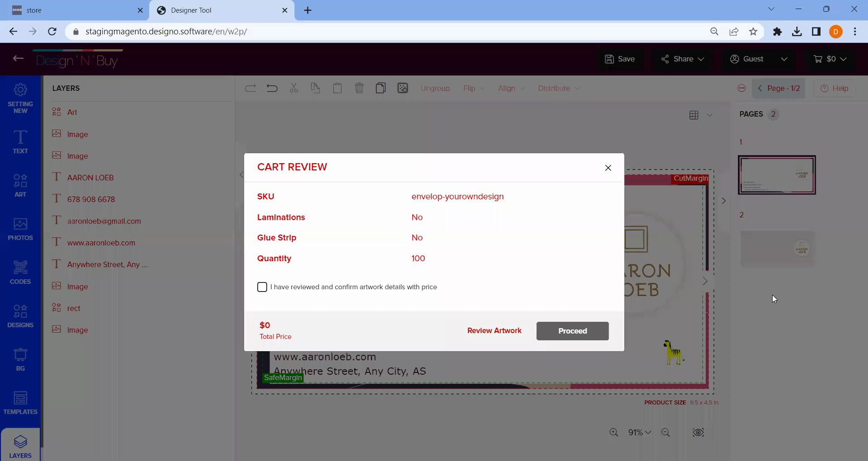The image size is (868, 461).
Task: Check the artwork review confirmation checkbox
Action: [262, 287]
